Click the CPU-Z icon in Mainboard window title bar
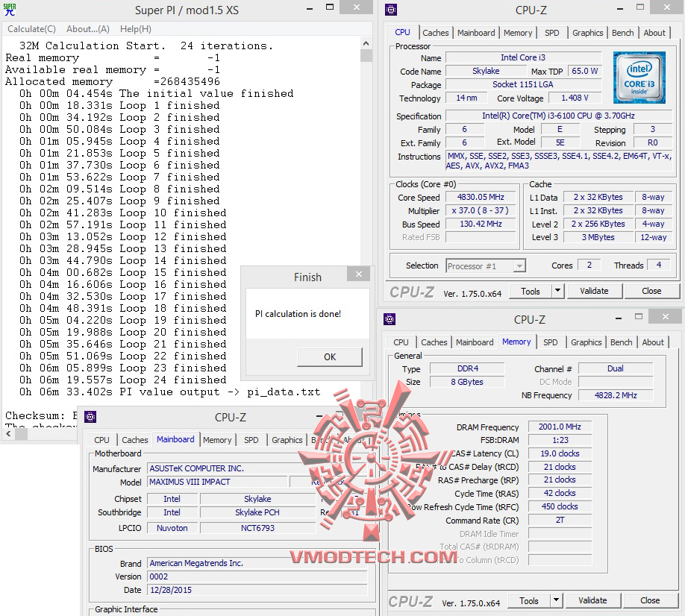This screenshot has height=616, width=685. [90, 417]
